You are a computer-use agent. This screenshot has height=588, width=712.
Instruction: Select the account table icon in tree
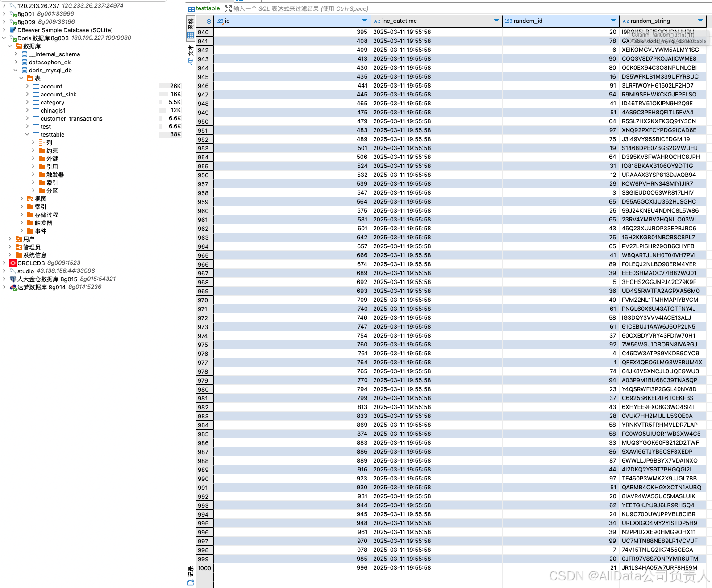point(36,87)
